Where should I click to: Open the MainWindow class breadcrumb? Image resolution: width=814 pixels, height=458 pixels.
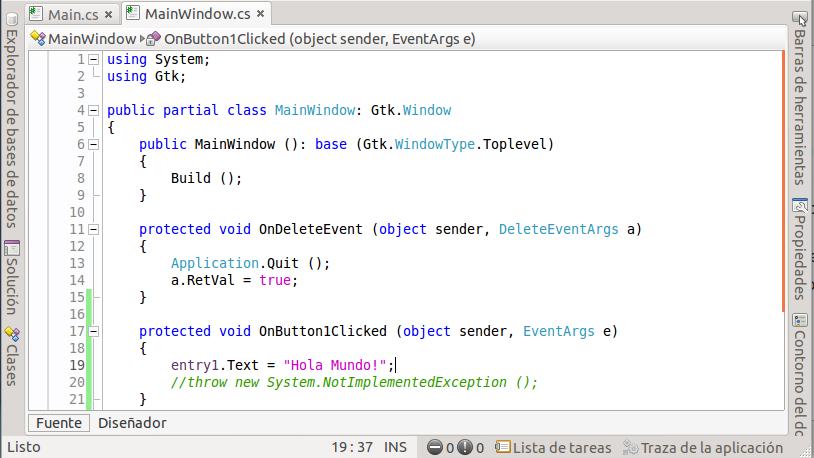tap(92, 39)
